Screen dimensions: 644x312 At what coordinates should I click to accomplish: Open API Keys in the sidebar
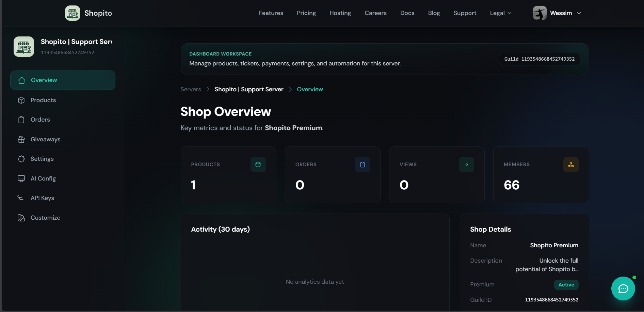pos(42,198)
